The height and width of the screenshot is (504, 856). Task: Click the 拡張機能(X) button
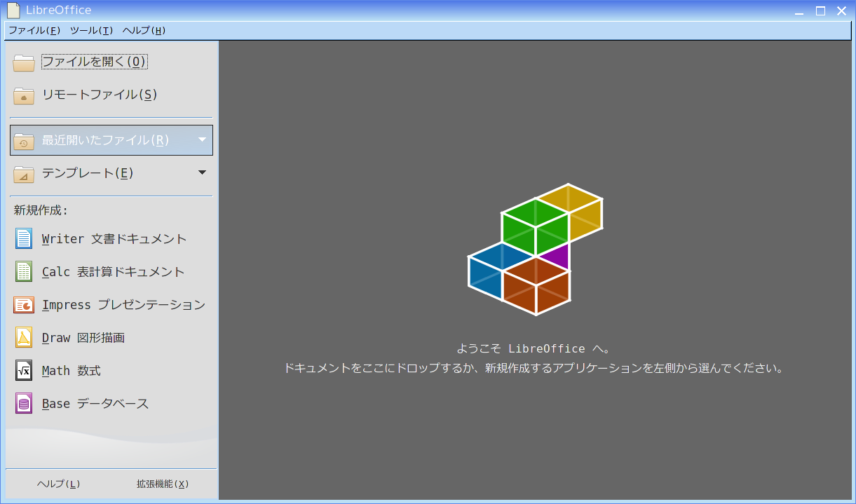point(163,484)
